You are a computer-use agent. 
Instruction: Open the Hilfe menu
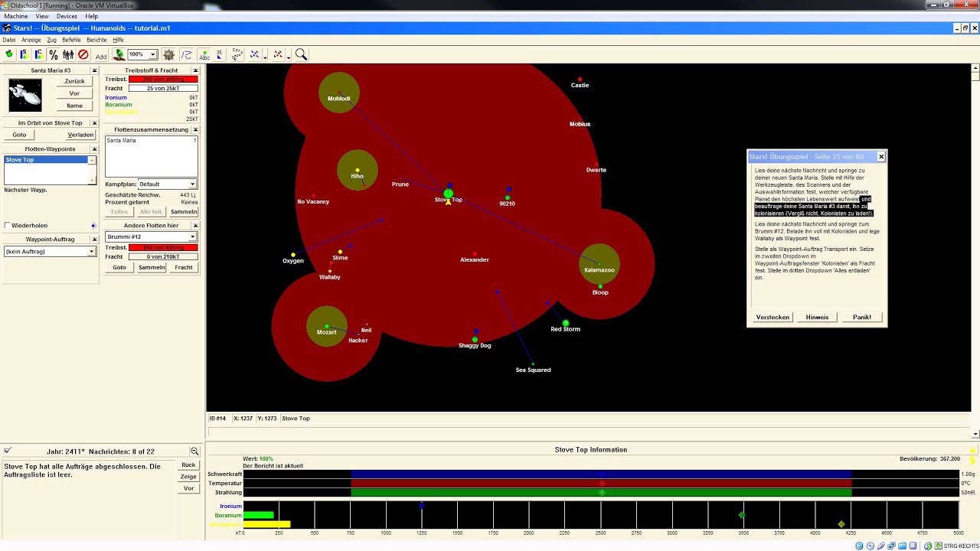coord(118,40)
